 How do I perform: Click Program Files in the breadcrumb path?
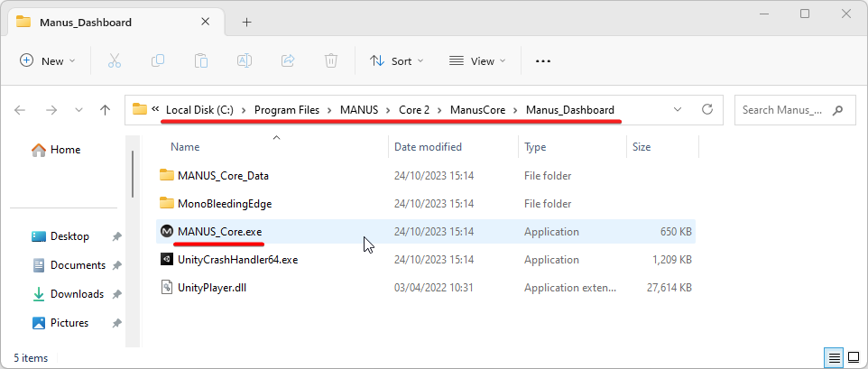pyautogui.click(x=287, y=109)
